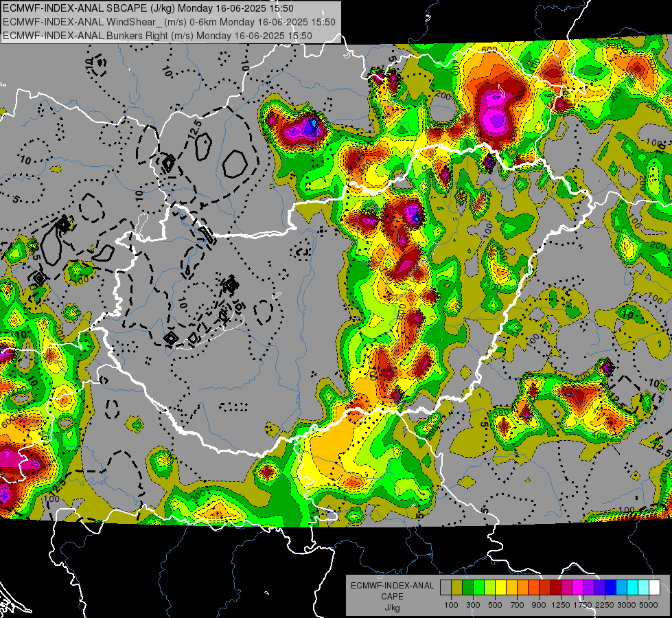Image resolution: width=672 pixels, height=618 pixels.
Task: Pick the bright magenta swatch in CAPE legend
Action: 578,588
